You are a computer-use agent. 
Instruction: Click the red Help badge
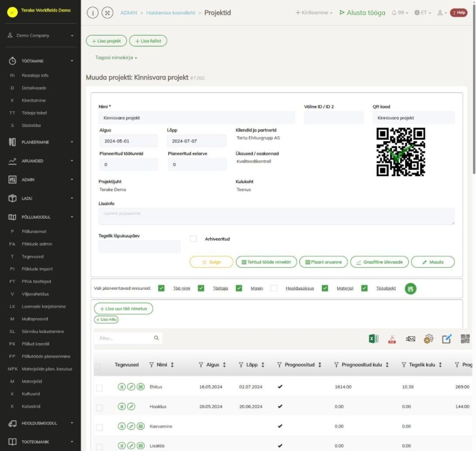point(458,13)
